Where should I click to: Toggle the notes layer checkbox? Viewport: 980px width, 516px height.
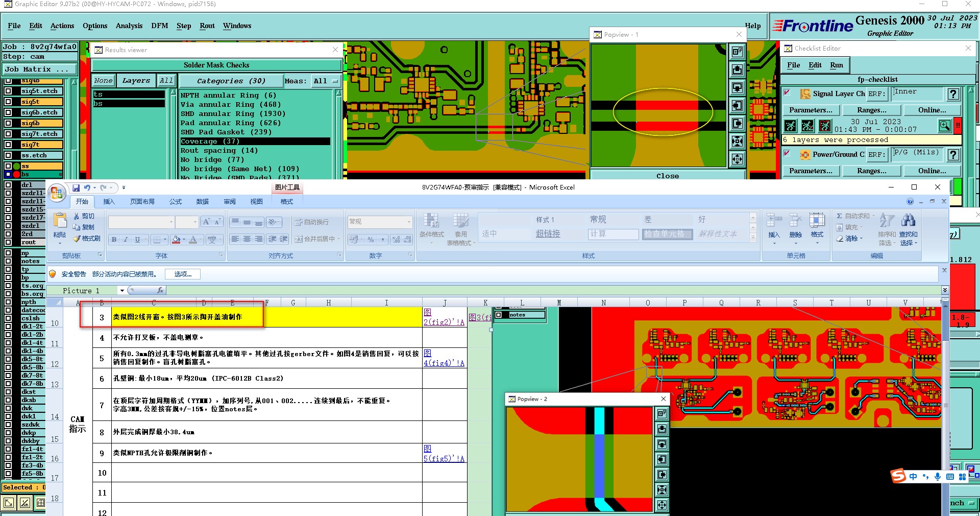(x=8, y=261)
